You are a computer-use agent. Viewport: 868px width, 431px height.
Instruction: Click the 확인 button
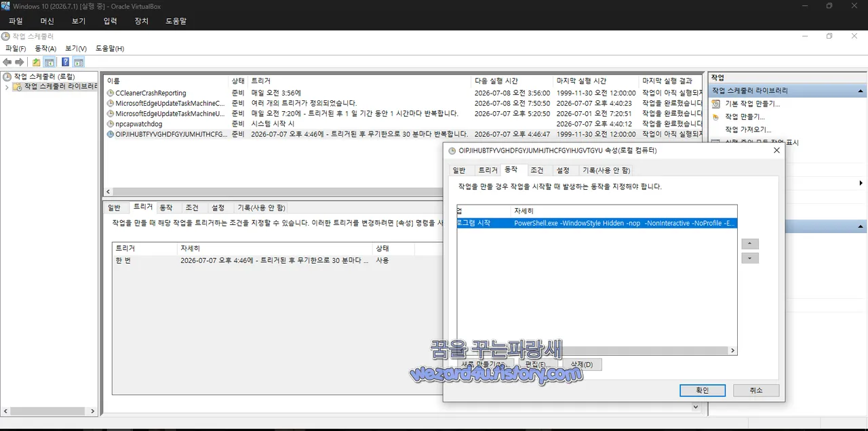[703, 390]
